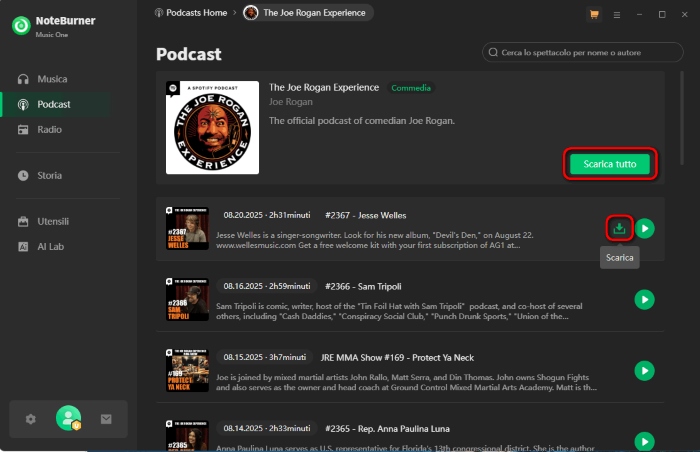
Task: Click the podcast title The Joe Rogan Experience
Action: pyautogui.click(x=324, y=88)
